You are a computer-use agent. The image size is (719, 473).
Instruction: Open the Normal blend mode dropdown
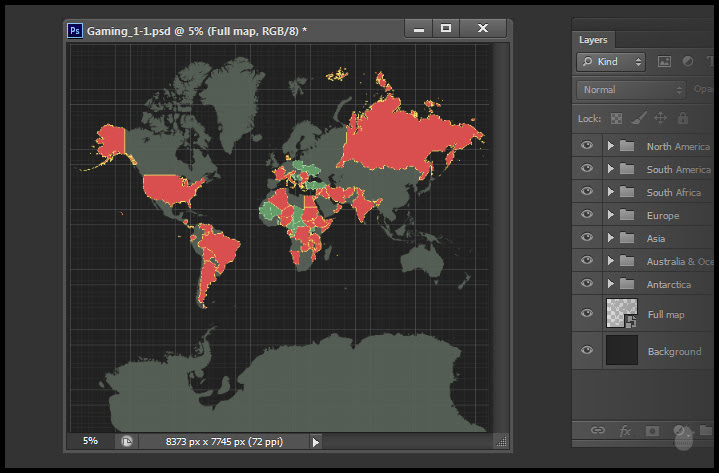coord(630,90)
